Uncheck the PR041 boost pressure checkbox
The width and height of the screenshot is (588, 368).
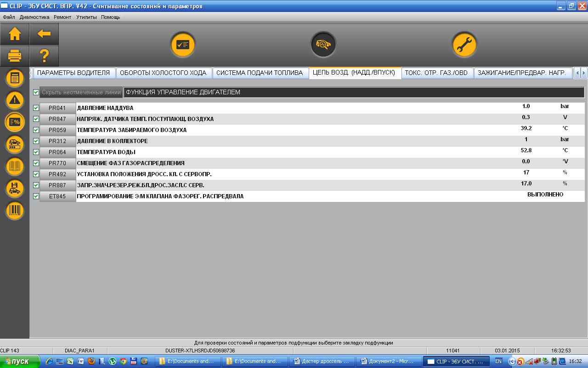point(36,108)
